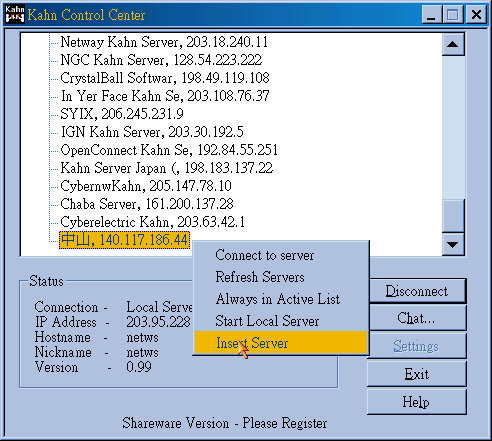Choose Insert Server from context menu
The width and height of the screenshot is (492, 441).
pos(281,343)
